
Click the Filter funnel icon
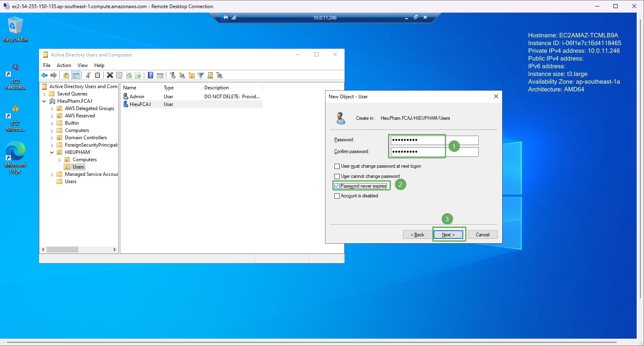200,75
